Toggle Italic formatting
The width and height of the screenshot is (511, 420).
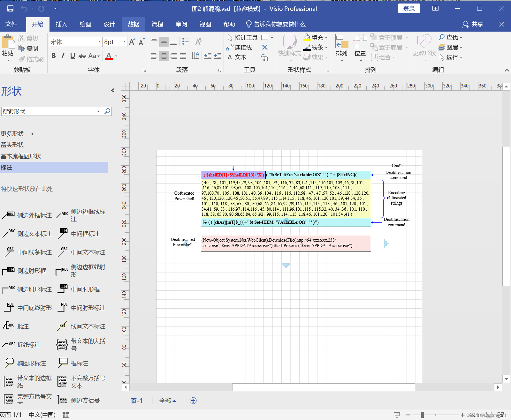[63, 56]
